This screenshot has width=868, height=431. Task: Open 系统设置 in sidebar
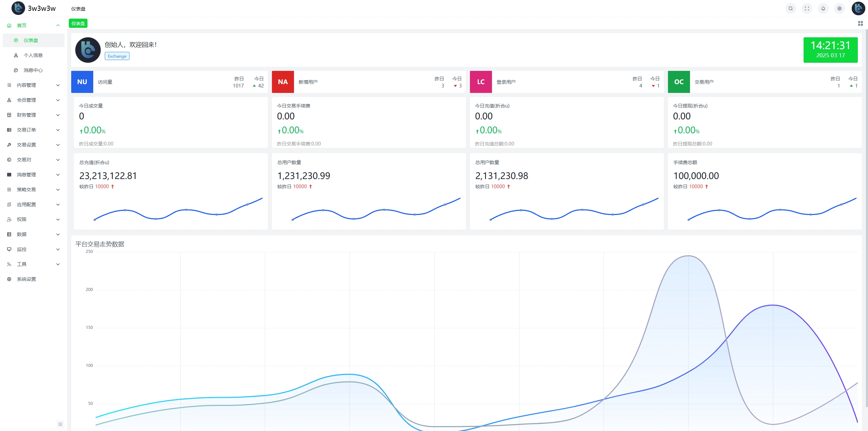(x=26, y=279)
